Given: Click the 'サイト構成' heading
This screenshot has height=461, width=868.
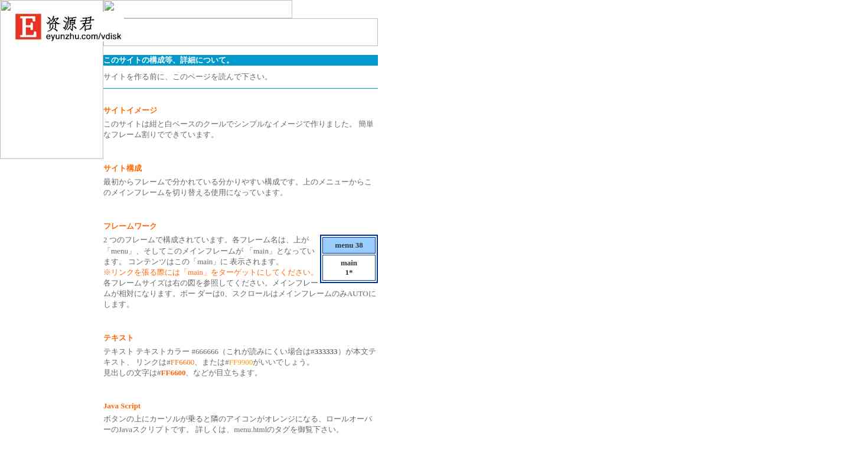Looking at the screenshot, I should tap(122, 168).
